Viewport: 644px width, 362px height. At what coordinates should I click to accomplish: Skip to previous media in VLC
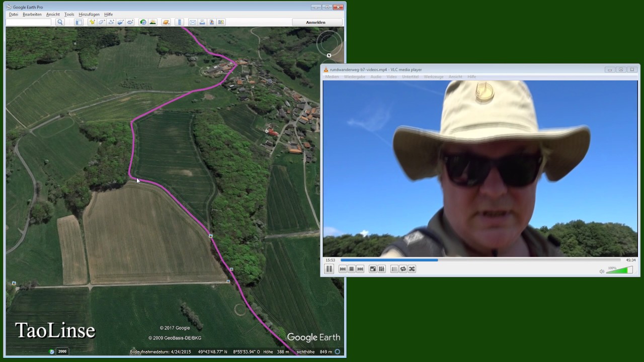(343, 269)
